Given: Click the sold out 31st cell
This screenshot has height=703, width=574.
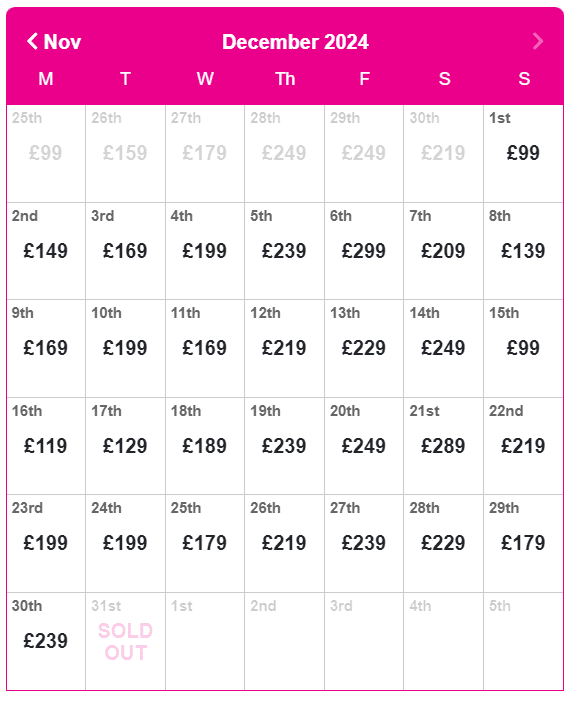Looking at the screenshot, I should point(126,641).
